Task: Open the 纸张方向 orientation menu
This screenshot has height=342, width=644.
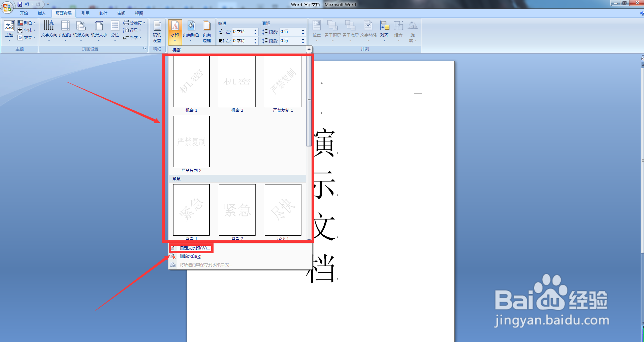Action: 81,31
